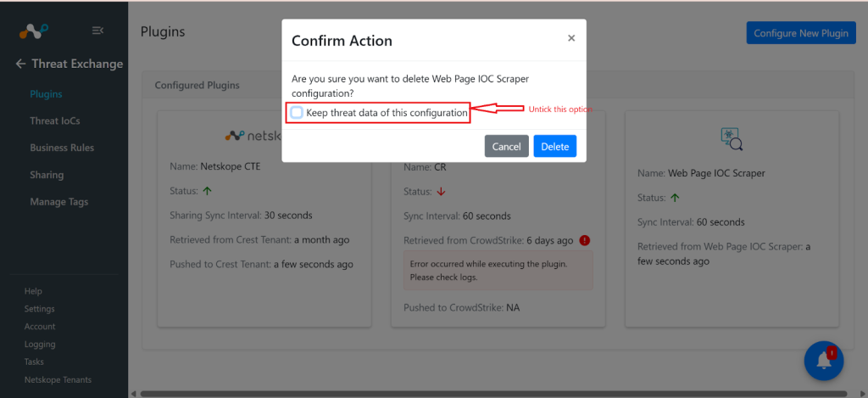
Task: Click the Netskope CTE plugin logo
Action: click(253, 135)
